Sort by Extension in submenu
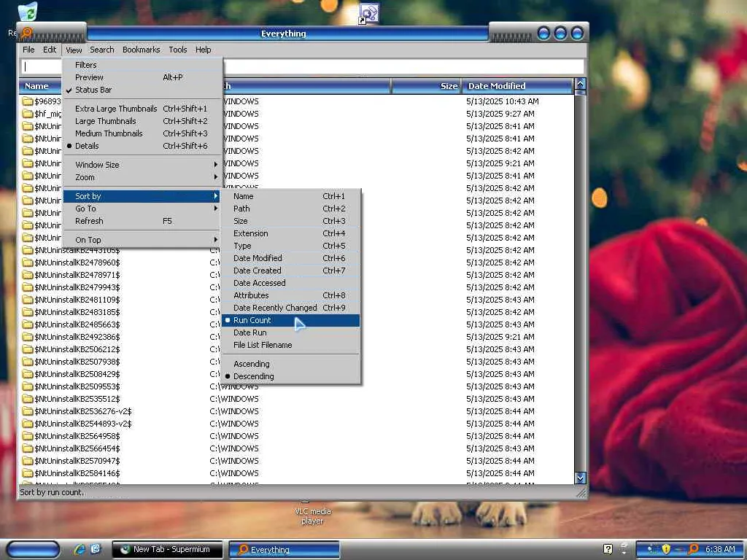The width and height of the screenshot is (747, 560). coord(290,233)
